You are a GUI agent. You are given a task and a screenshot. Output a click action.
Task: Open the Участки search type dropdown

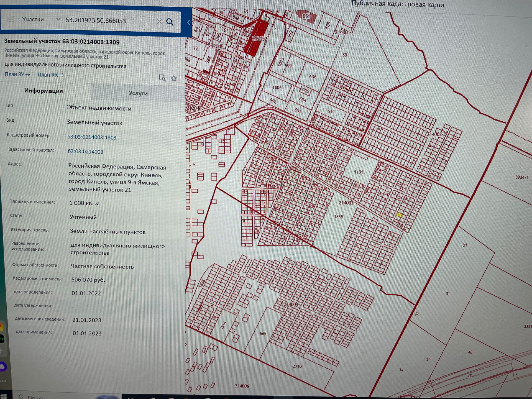point(33,19)
